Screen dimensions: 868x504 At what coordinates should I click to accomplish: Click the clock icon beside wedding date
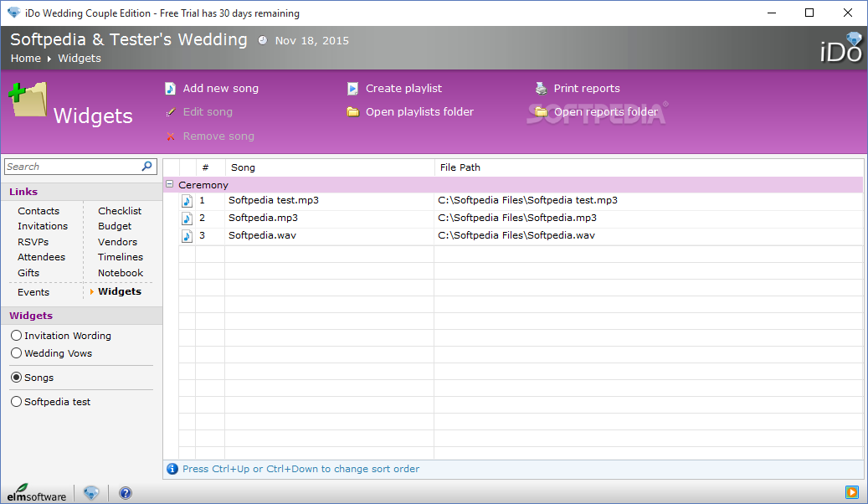click(x=262, y=40)
